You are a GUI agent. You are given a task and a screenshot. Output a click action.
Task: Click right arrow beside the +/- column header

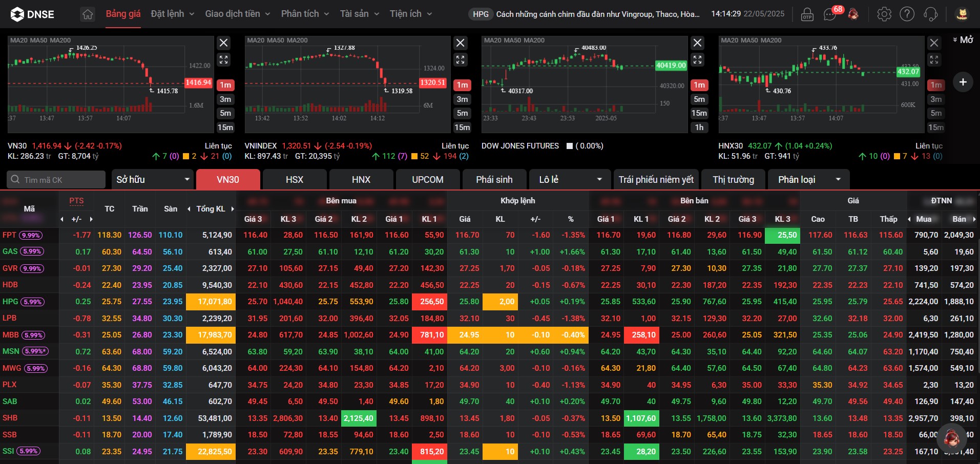coord(91,219)
